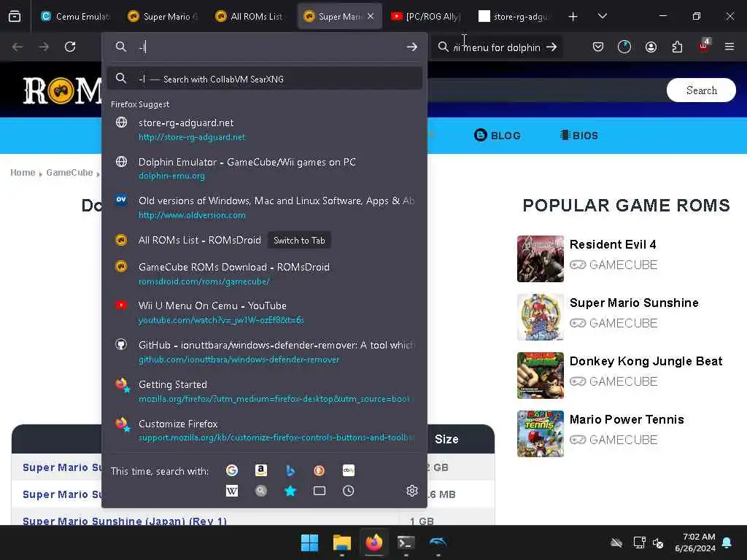Open the BIOS navigation link
Image resolution: width=747 pixels, height=560 pixels.
[578, 135]
